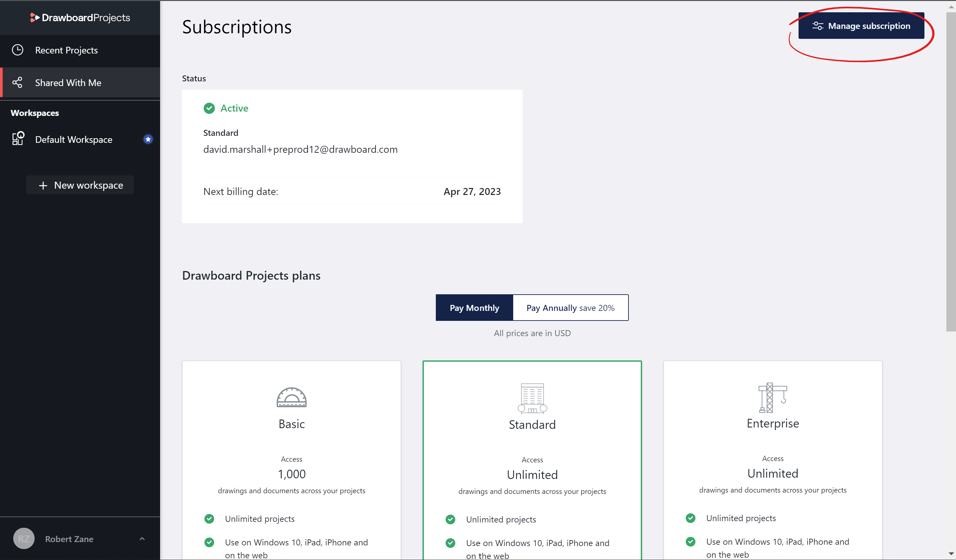The image size is (956, 560).
Task: Click All prices are in USD note
Action: click(x=532, y=333)
